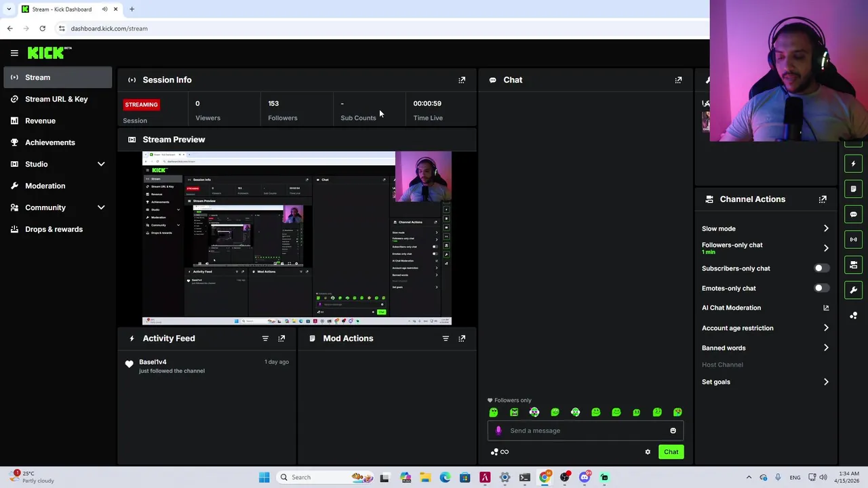Pop out the Channel Actions panel

(823, 199)
